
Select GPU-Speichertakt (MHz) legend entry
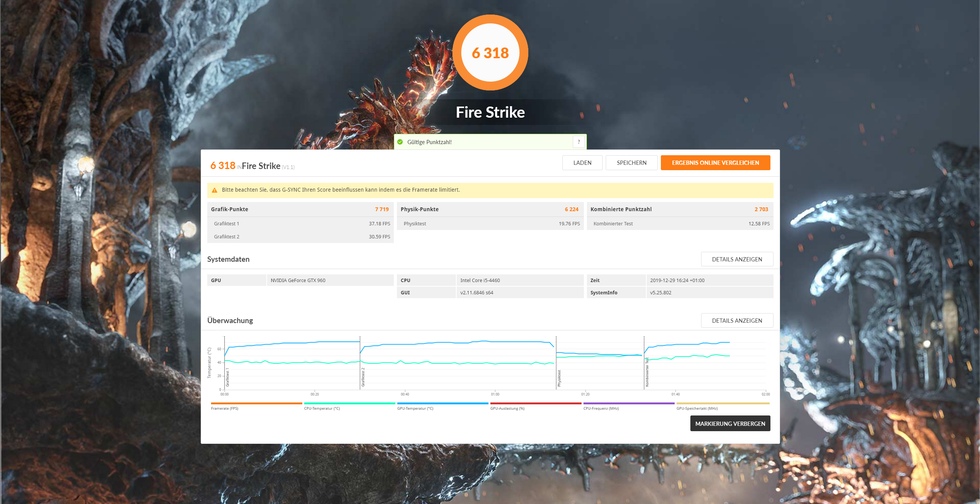pos(696,408)
